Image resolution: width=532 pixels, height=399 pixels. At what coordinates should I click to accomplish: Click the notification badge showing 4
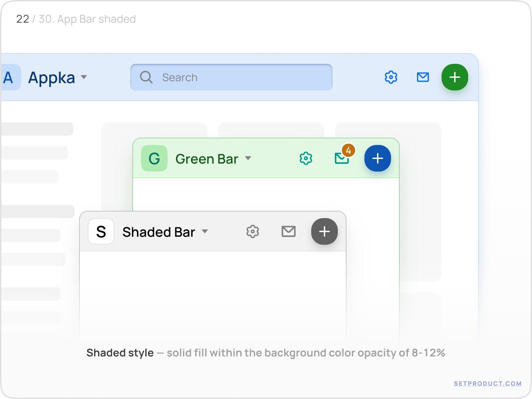coord(349,150)
